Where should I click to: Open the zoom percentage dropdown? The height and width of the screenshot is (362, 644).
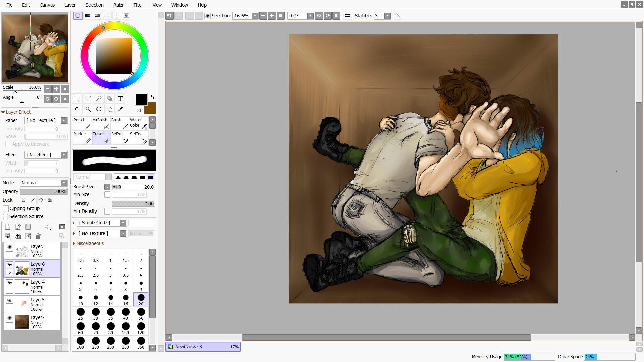point(255,16)
